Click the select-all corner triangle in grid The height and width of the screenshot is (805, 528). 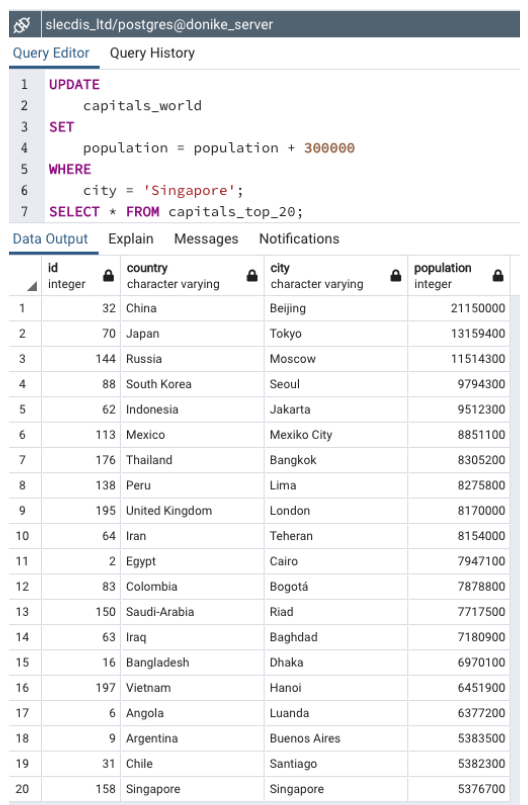click(x=32, y=286)
